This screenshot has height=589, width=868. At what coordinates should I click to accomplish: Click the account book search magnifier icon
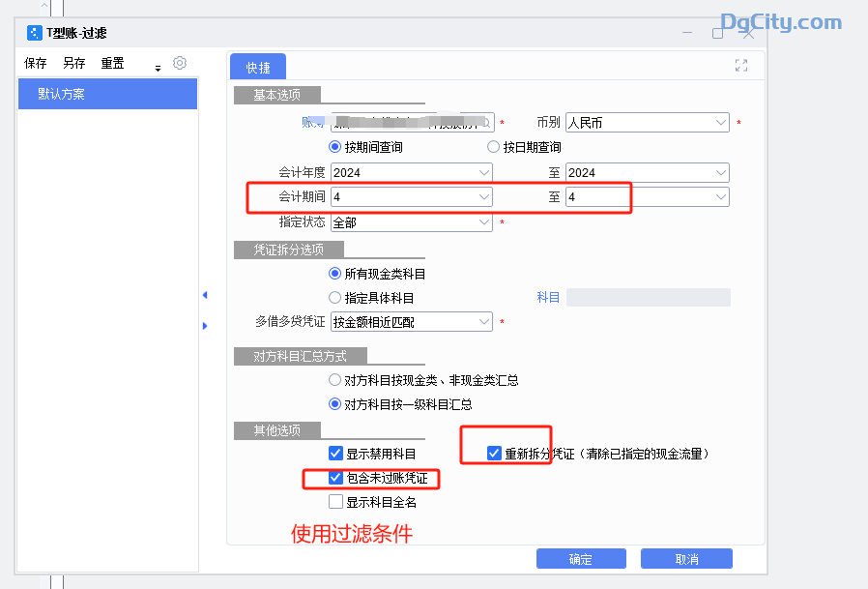(485, 123)
